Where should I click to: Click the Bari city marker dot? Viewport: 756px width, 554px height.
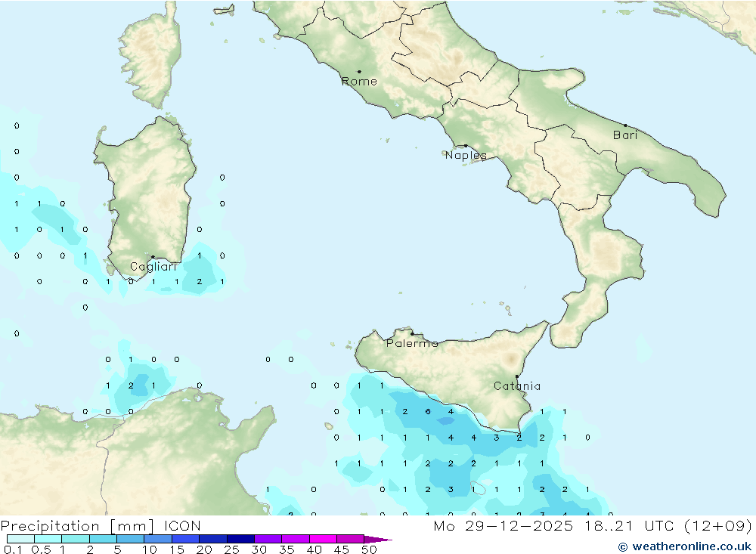pyautogui.click(x=625, y=125)
